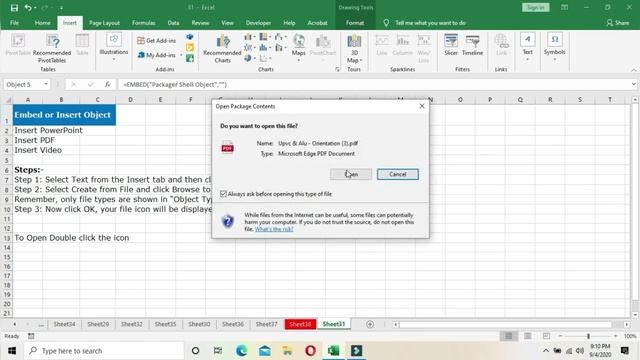This screenshot has width=640, height=360.
Task: Select the red Sheet38 tab
Action: tap(300, 324)
